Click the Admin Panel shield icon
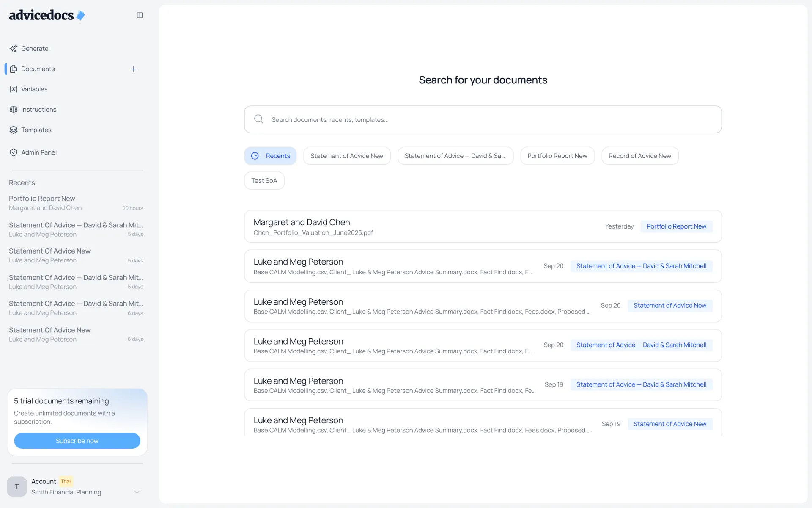The height and width of the screenshot is (508, 812). tap(14, 152)
